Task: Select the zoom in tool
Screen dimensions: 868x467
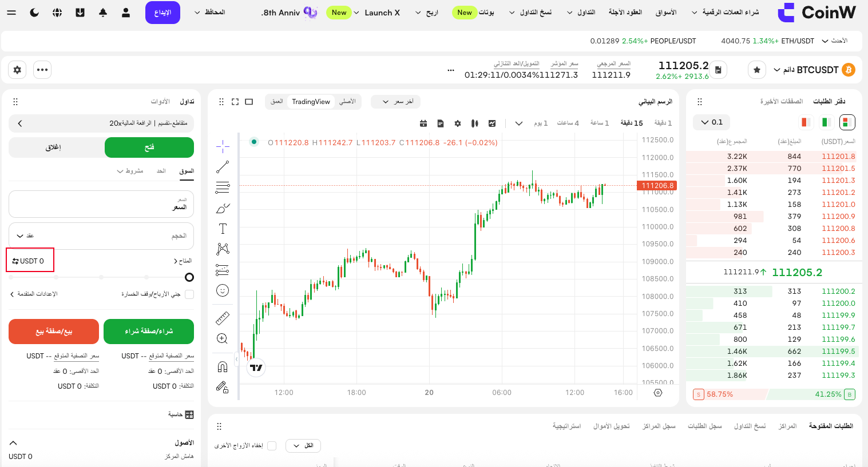Action: click(x=223, y=338)
